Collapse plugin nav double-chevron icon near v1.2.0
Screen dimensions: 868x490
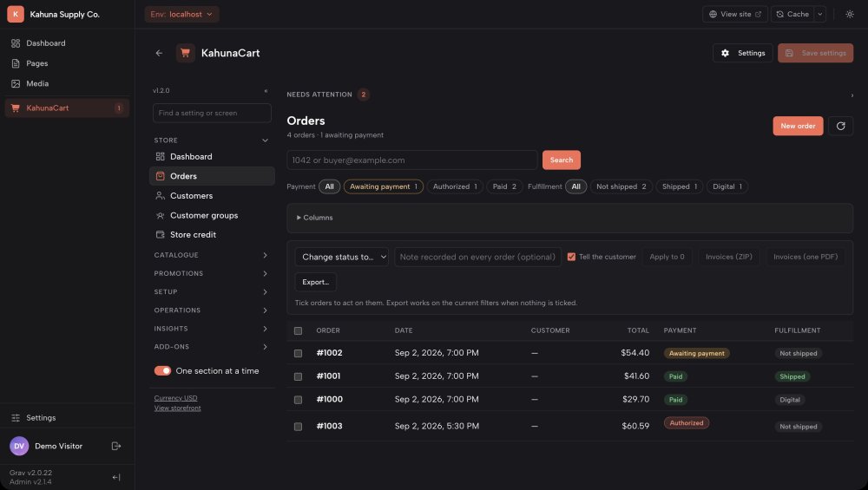pos(266,91)
